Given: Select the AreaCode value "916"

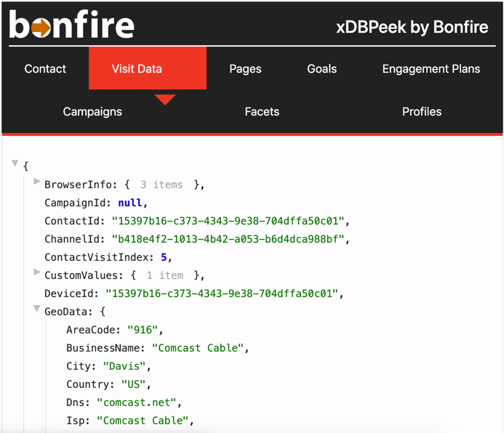Looking at the screenshot, I should click(x=143, y=330).
